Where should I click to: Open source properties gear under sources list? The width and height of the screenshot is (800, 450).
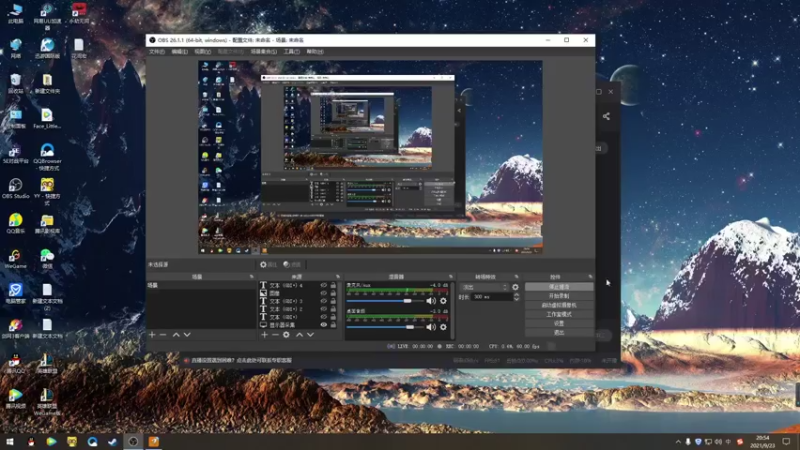pos(286,335)
